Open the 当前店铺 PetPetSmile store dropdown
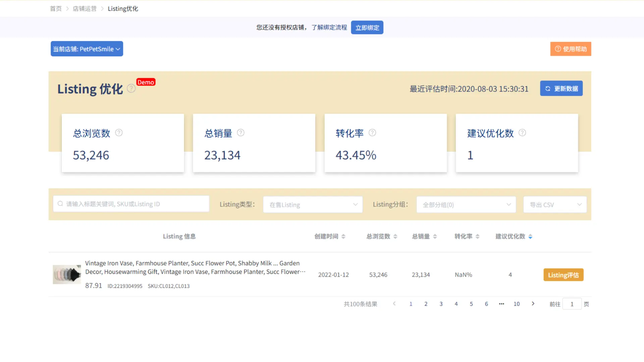The image size is (644, 362). tap(87, 49)
